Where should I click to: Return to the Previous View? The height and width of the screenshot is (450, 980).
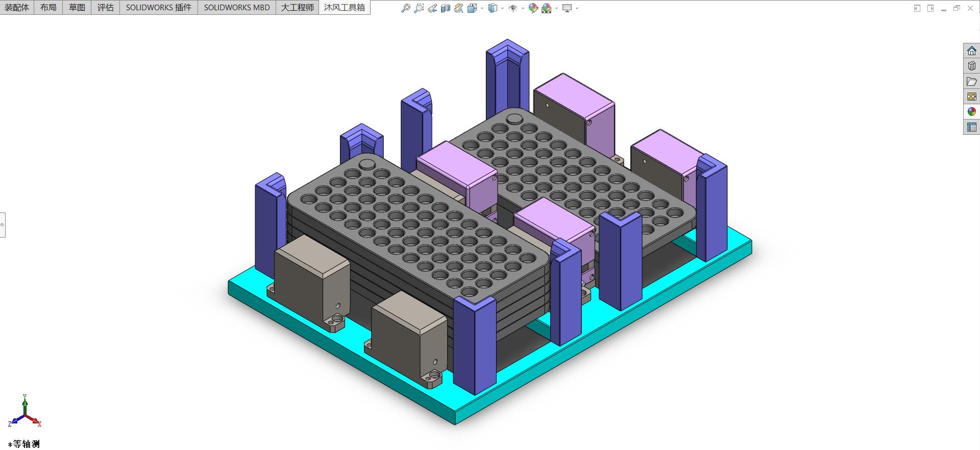tap(432, 8)
